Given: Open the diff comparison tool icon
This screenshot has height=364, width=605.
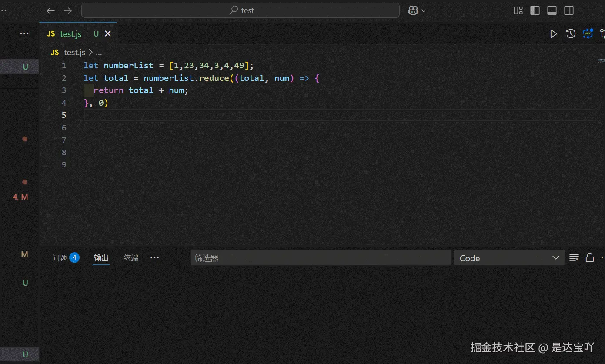Looking at the screenshot, I should pos(588,33).
